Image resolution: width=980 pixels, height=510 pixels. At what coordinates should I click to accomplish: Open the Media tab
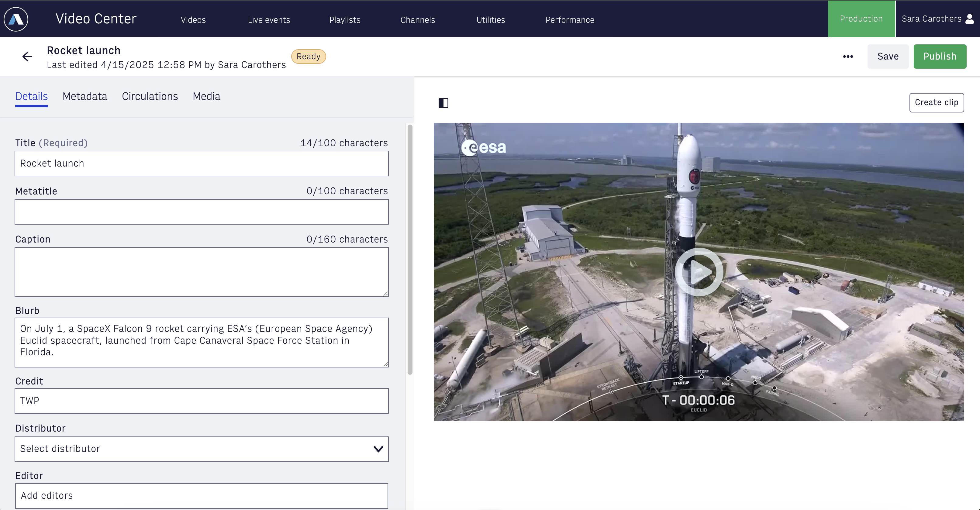207,97
